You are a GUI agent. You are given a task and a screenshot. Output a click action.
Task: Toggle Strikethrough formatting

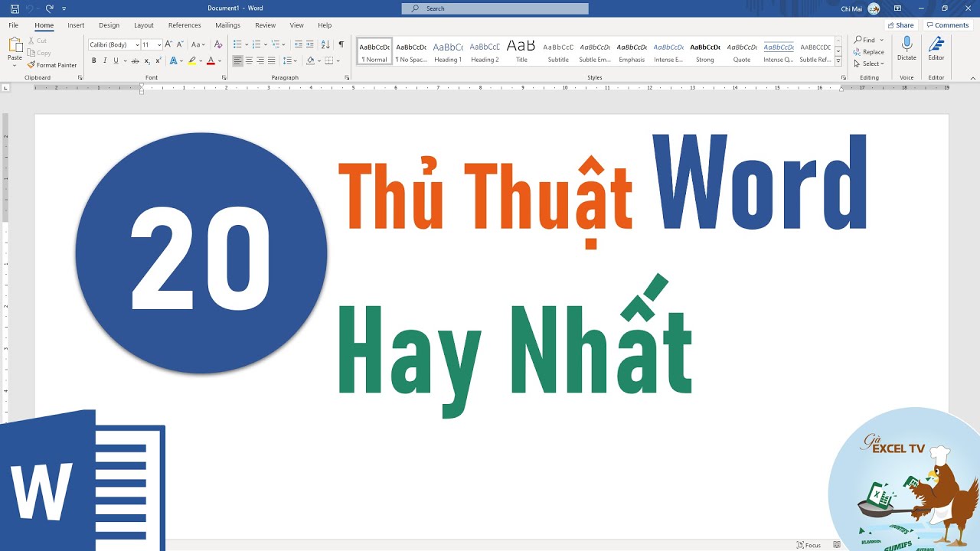tap(136, 60)
